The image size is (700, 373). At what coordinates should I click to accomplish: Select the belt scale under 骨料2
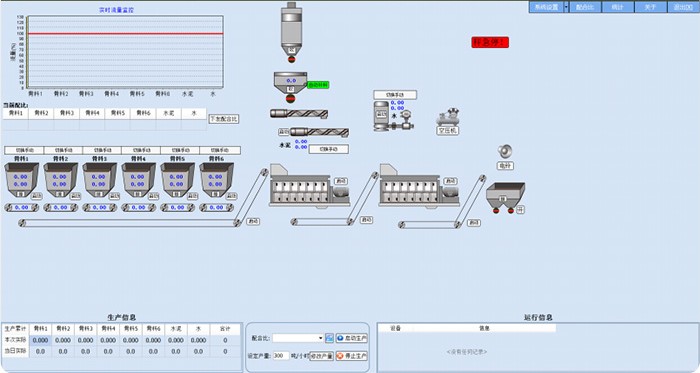[x=61, y=207]
